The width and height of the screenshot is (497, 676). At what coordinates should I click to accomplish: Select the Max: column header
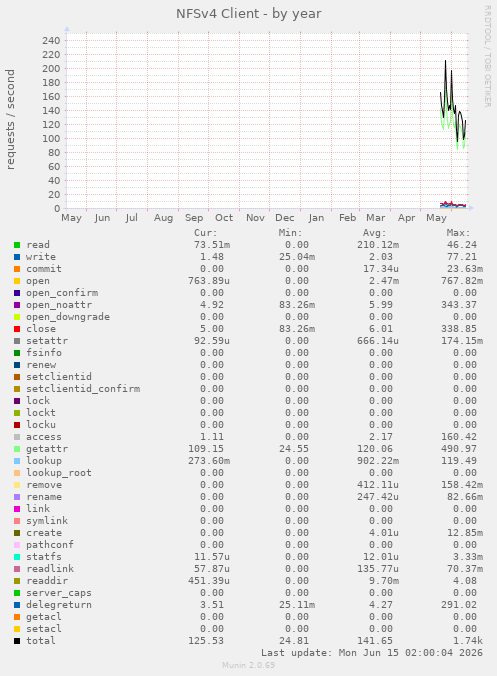click(459, 233)
